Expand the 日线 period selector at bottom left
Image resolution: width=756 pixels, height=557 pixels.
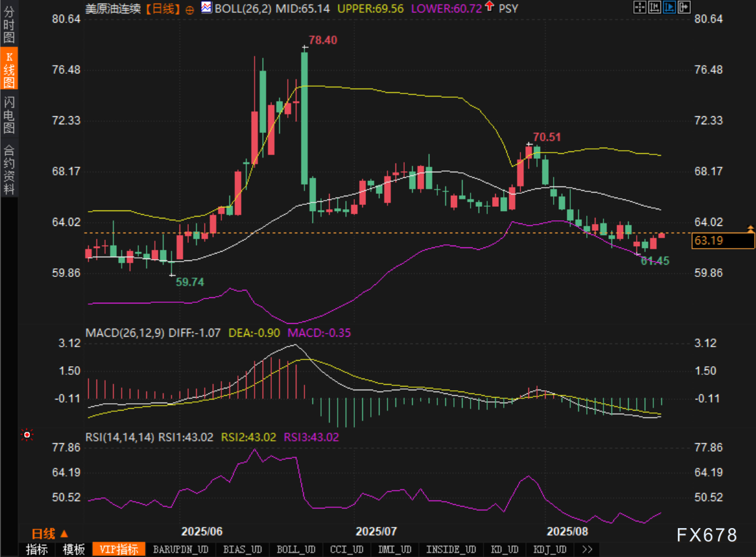point(50,534)
